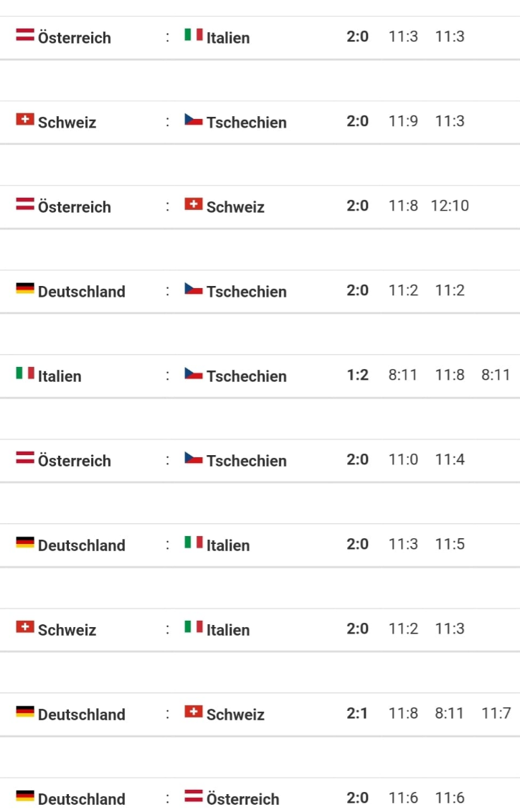Click Italy flag in Österreich–Italien row

pyautogui.click(x=194, y=34)
